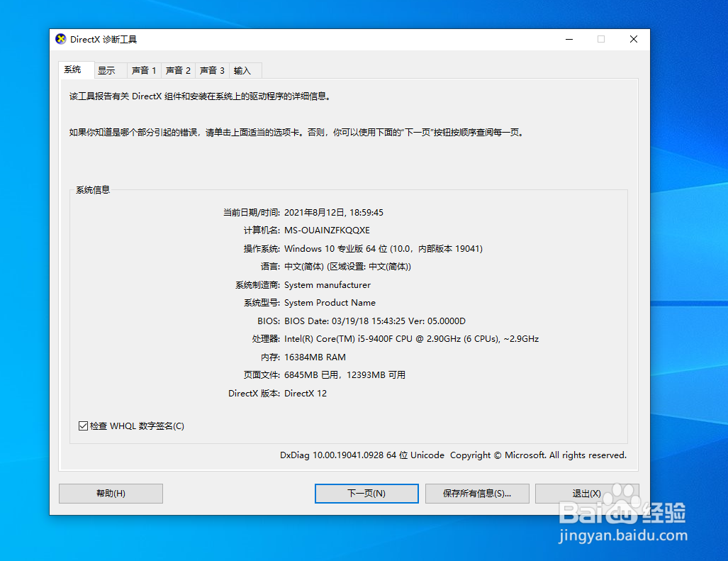Click the DirectX 12 version value
Screen dimensions: 728x561
pos(306,394)
